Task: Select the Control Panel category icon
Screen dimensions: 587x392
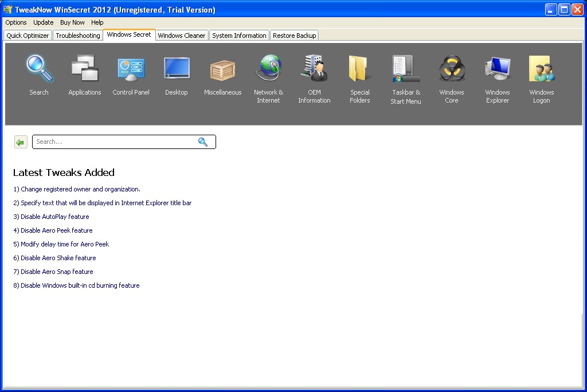Action: coord(131,69)
